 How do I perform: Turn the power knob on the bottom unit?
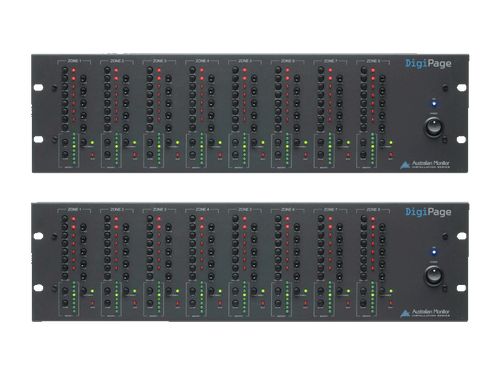pyautogui.click(x=434, y=276)
